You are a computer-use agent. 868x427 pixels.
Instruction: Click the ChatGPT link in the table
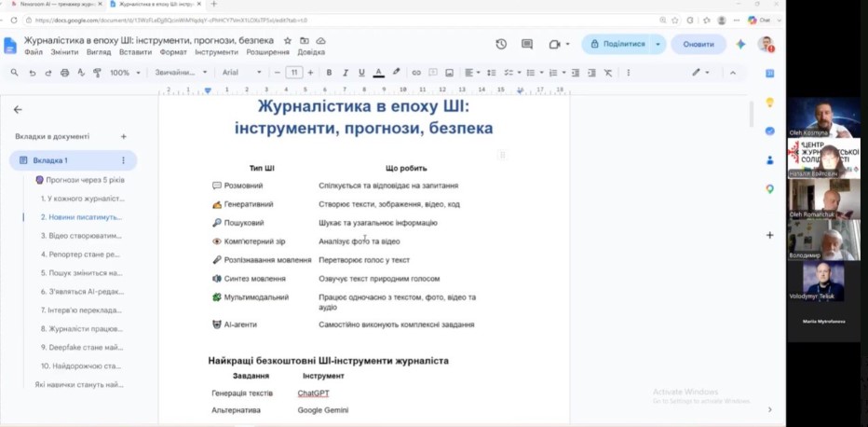tap(313, 393)
